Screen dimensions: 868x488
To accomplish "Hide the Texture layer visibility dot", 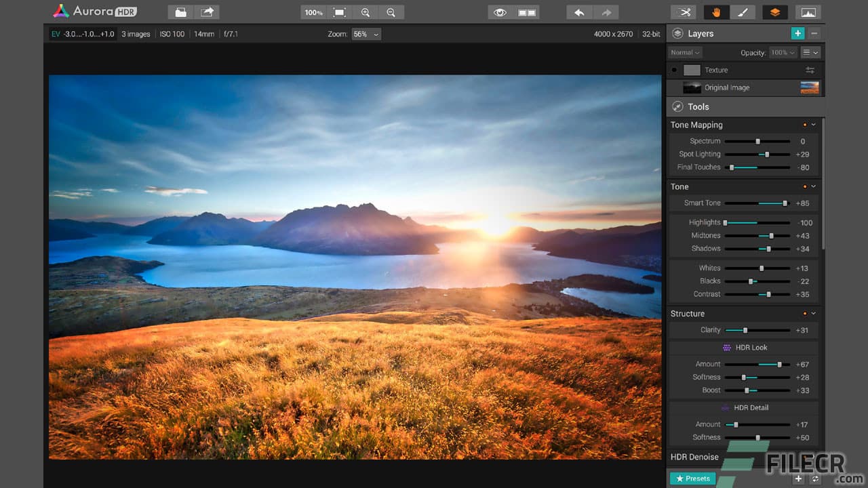I will pyautogui.click(x=673, y=70).
